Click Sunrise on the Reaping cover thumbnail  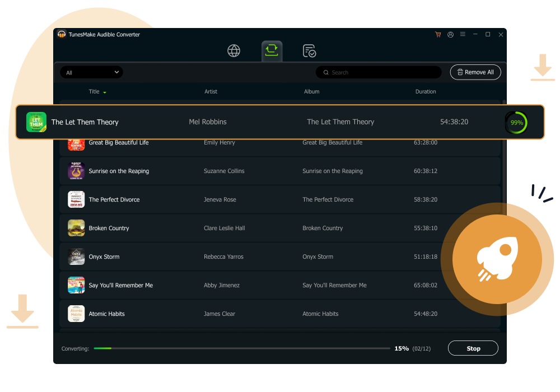(76, 171)
